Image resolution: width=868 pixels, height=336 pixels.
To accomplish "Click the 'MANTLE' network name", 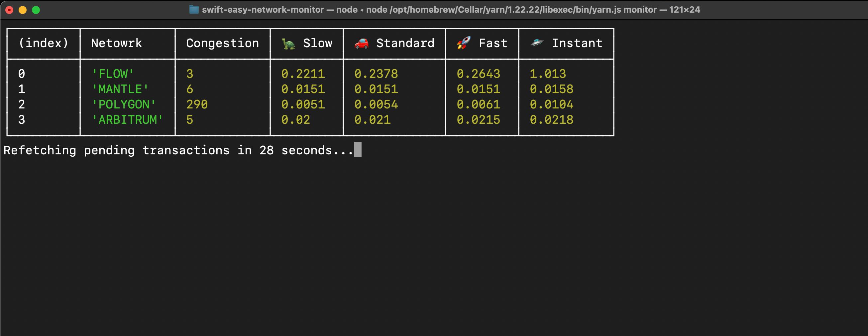I will (x=120, y=89).
